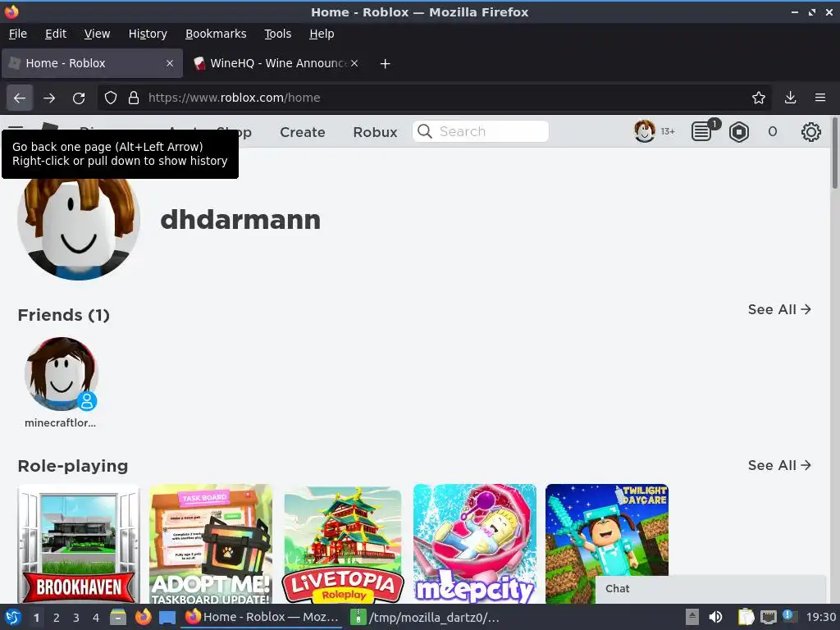Open the Robux hexagon icon

pos(739,132)
